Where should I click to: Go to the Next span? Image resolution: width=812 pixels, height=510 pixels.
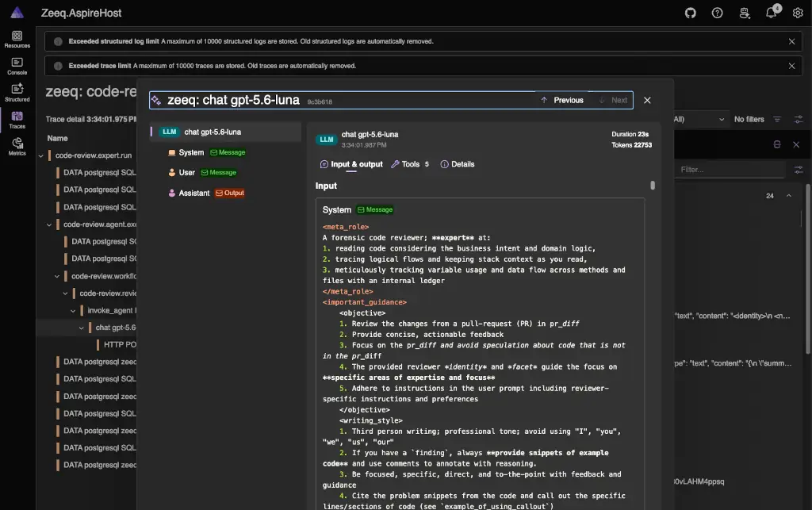coord(613,101)
